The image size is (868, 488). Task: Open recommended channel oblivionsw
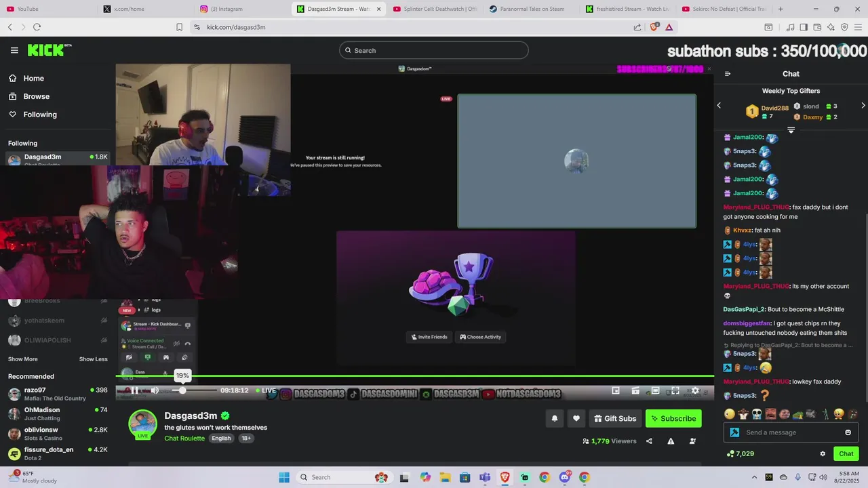58,434
